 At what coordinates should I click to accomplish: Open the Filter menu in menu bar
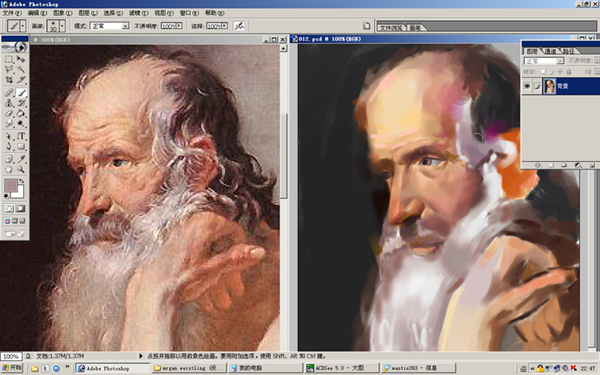point(138,13)
